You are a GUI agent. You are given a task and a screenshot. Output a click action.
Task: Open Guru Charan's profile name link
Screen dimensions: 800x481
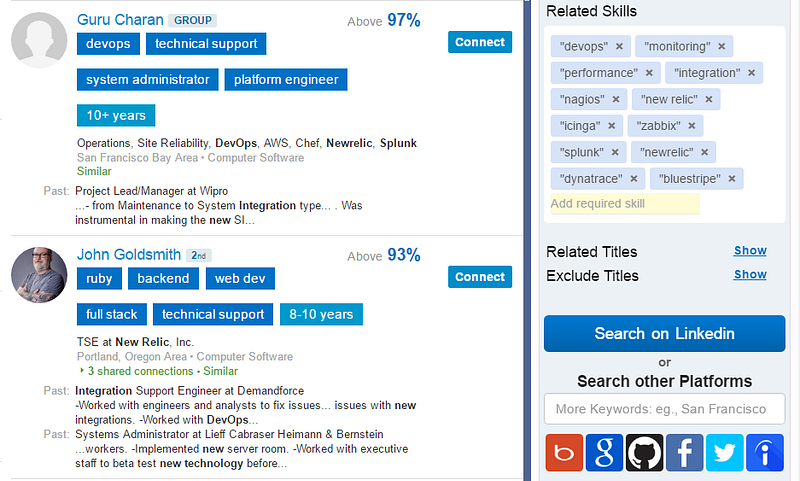(x=120, y=20)
